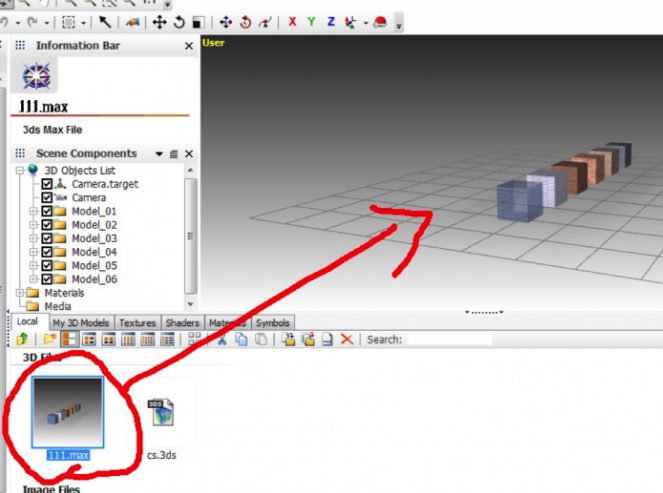Select the 111.max file thumbnail

(68, 412)
